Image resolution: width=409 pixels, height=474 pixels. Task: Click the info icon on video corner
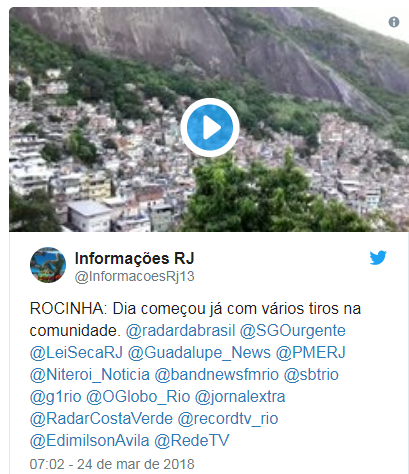coord(394,22)
